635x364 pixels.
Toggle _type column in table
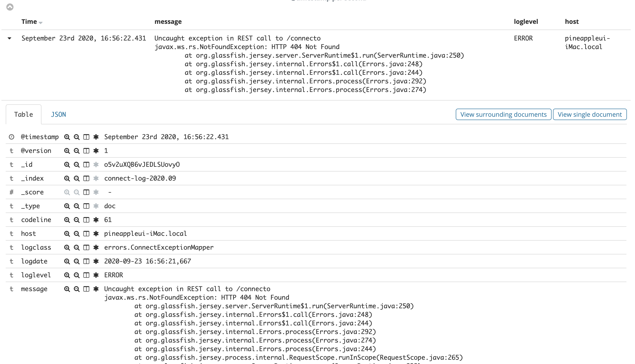tap(86, 206)
